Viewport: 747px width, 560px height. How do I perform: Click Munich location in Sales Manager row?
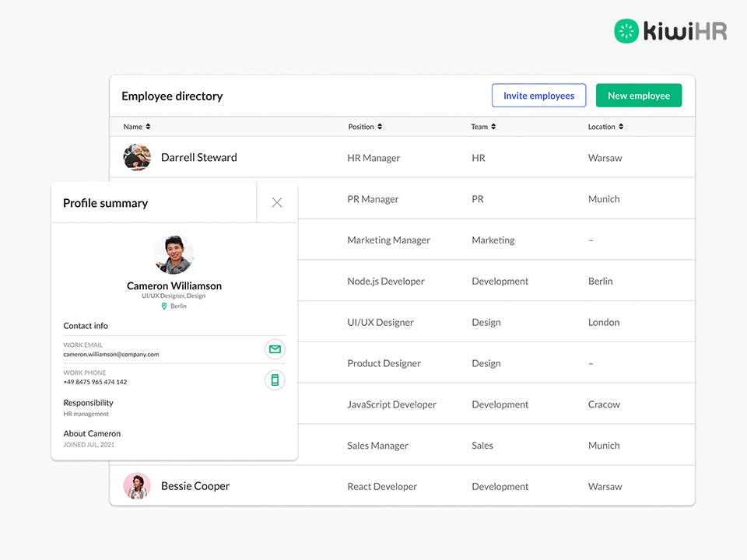(x=604, y=446)
